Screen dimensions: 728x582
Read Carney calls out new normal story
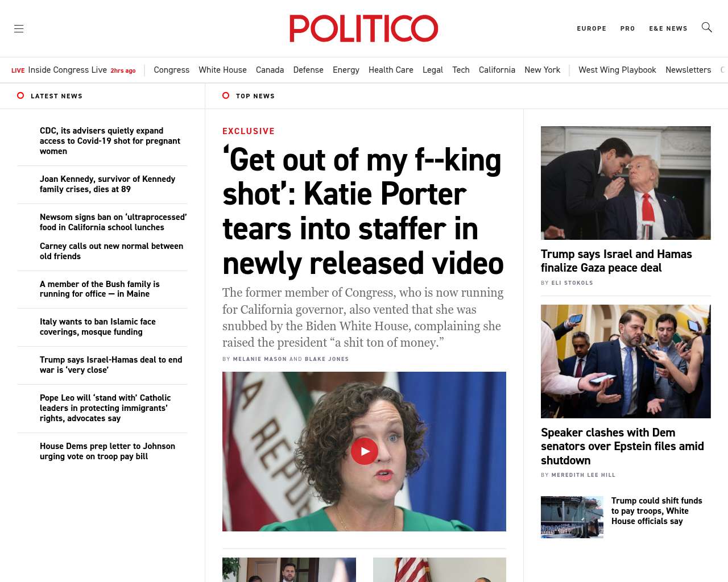click(x=111, y=251)
